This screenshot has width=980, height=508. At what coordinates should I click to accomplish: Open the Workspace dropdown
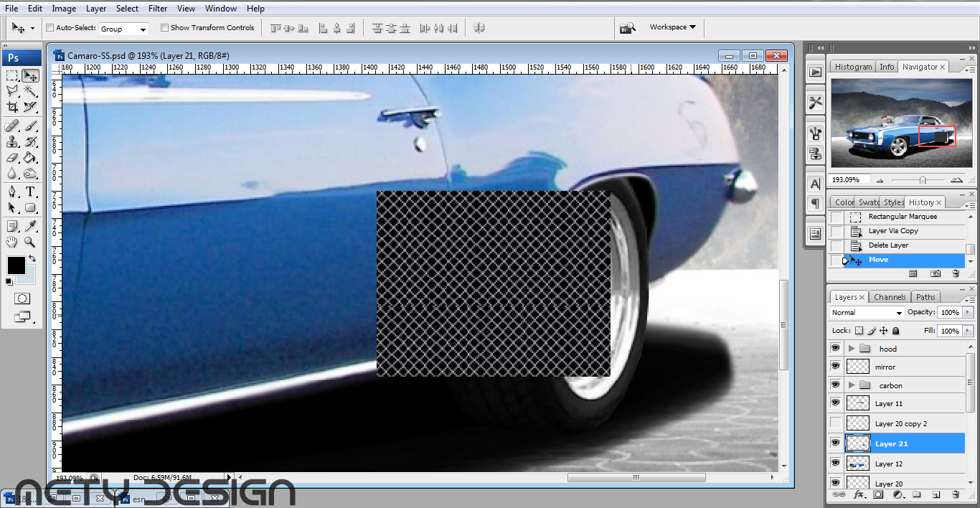pos(672,27)
